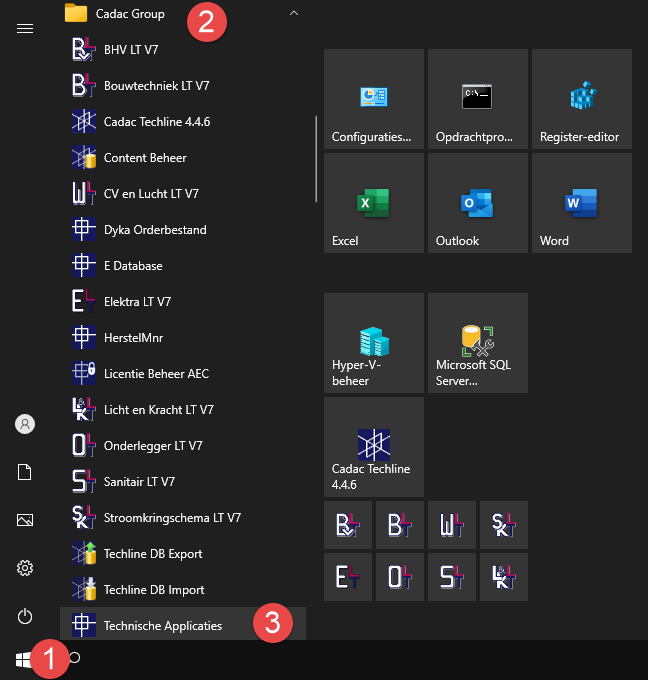Launch Word from tiles

click(x=582, y=203)
